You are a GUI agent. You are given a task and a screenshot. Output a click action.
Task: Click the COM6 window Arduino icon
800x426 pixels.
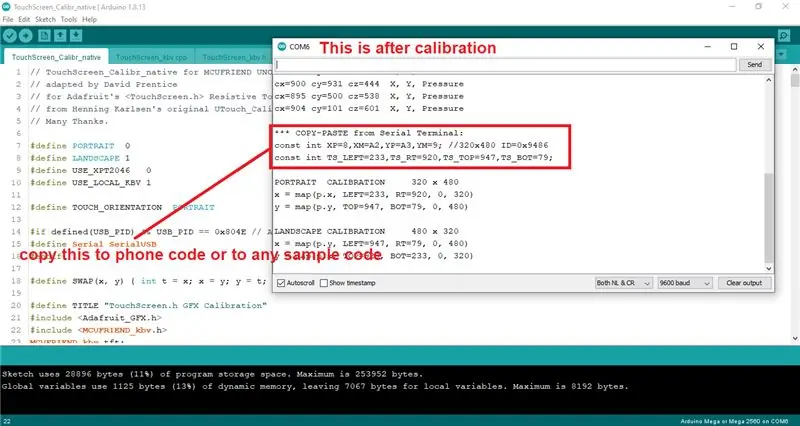(282, 46)
